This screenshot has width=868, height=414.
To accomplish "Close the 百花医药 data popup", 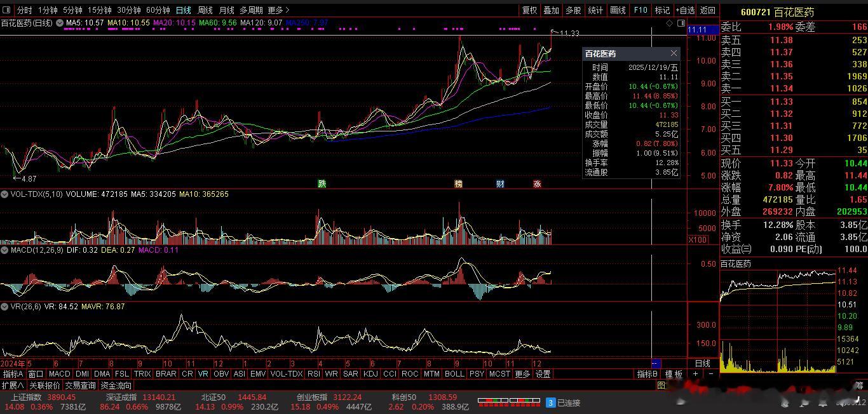I will click(x=674, y=53).
